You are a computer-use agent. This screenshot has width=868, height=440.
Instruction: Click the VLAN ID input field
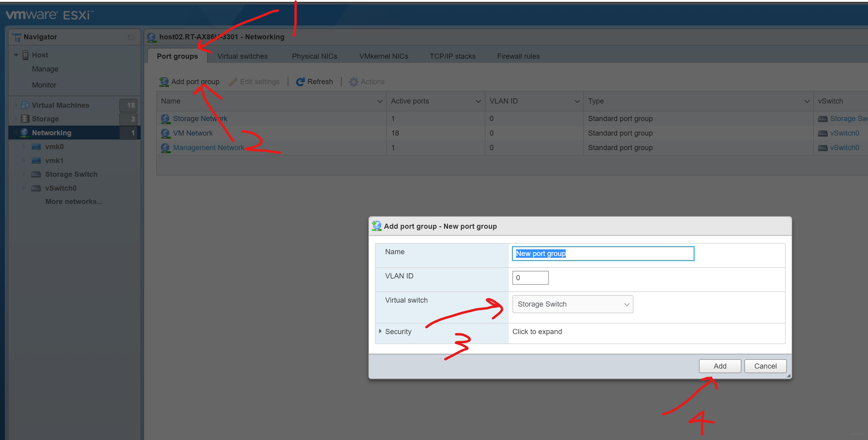click(530, 278)
